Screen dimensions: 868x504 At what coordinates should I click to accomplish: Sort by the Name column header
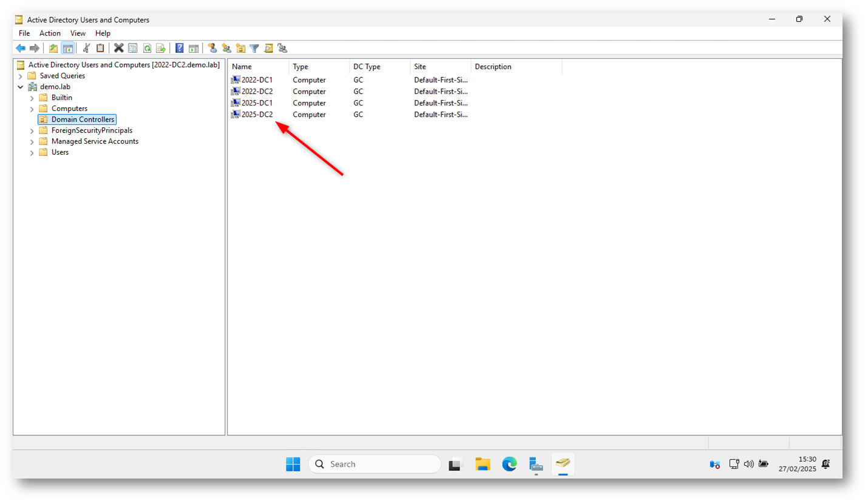[259, 67]
